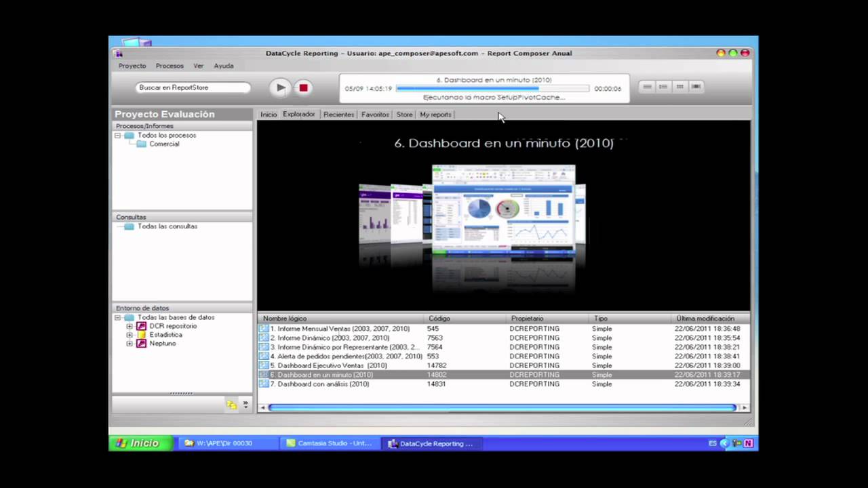The width and height of the screenshot is (868, 488).
Task: Select the 7. Dashboard con análisis (2010) row text
Action: coord(319,384)
